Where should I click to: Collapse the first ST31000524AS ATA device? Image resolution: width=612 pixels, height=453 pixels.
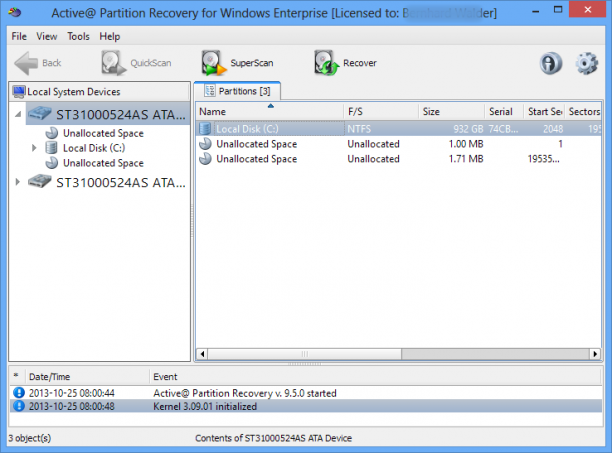[x=18, y=114]
